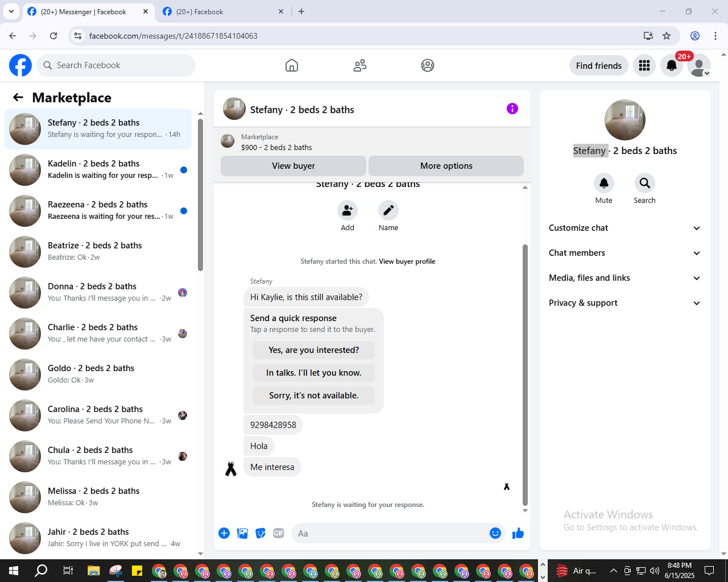Open Carolina's conversation in the list
Viewport: 728px width, 582px height.
[98, 415]
